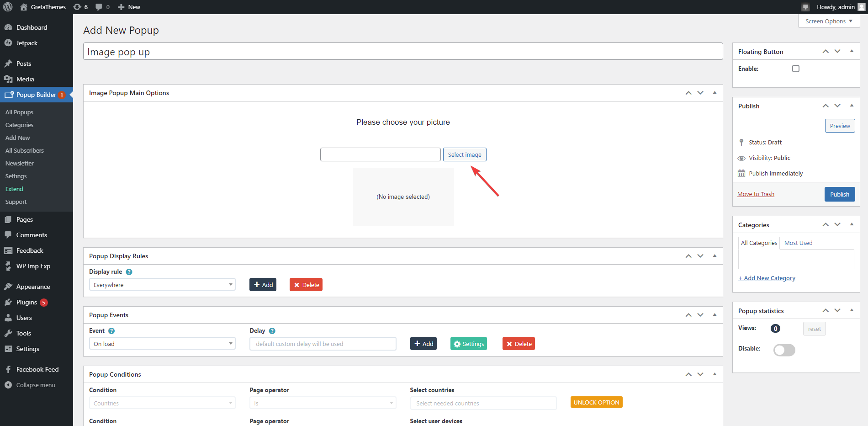
Task: Click the WP Imp Exp icon
Action: pos(8,266)
